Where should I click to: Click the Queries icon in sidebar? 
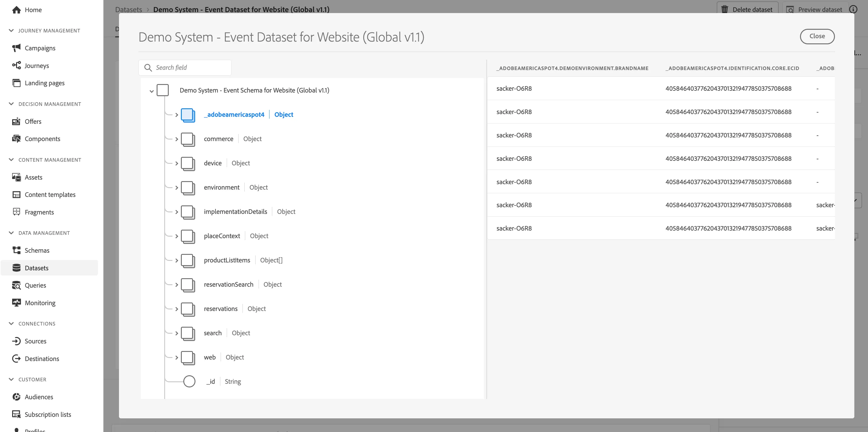(16, 285)
